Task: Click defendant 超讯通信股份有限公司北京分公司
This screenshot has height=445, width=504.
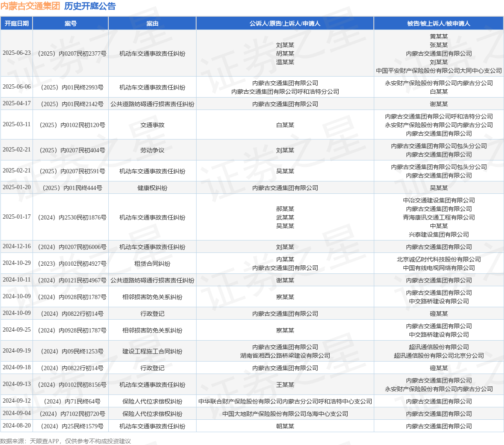Action: (x=439, y=356)
